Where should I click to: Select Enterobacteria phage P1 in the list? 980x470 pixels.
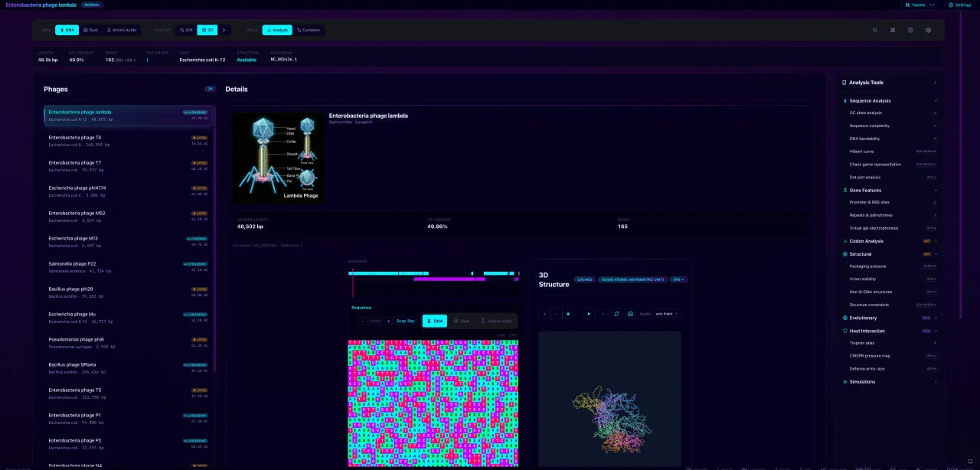(129, 418)
